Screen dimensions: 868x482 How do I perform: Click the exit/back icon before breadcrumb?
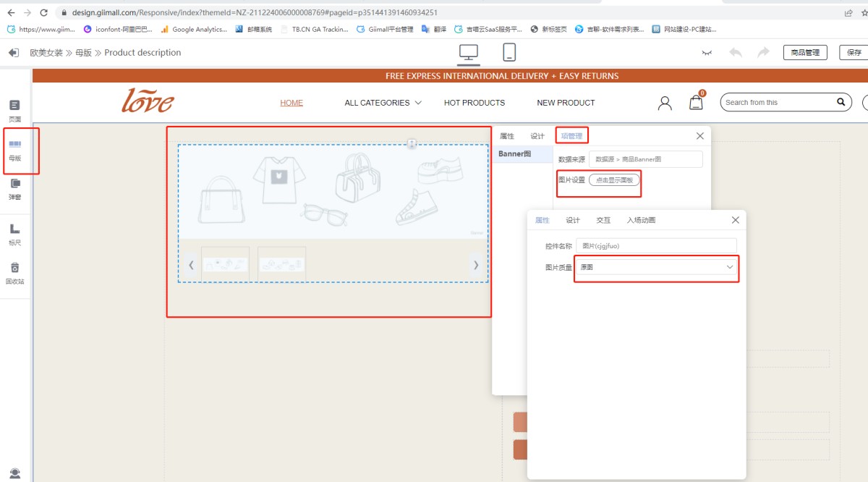coord(13,53)
